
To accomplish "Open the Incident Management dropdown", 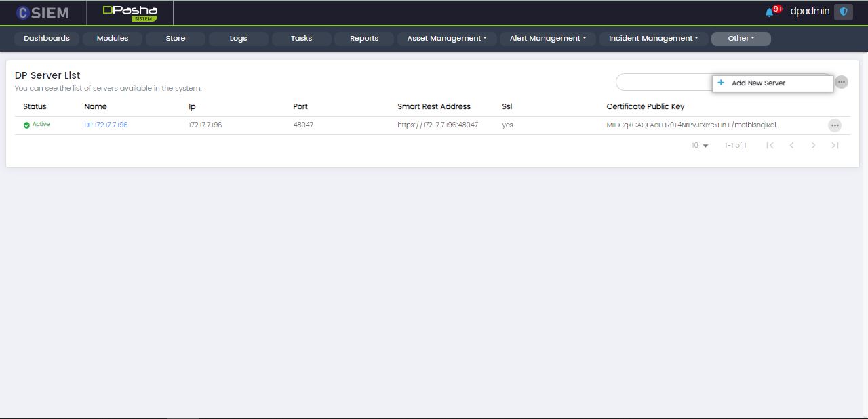I will tap(653, 39).
